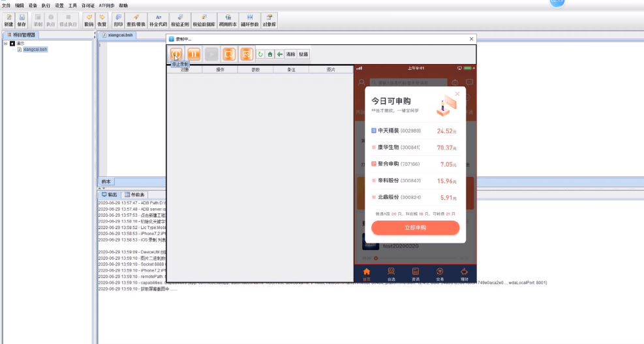The width and height of the screenshot is (644, 344).
Task: Tap the 首页 home icon in phone bottom bar
Action: [367, 274]
